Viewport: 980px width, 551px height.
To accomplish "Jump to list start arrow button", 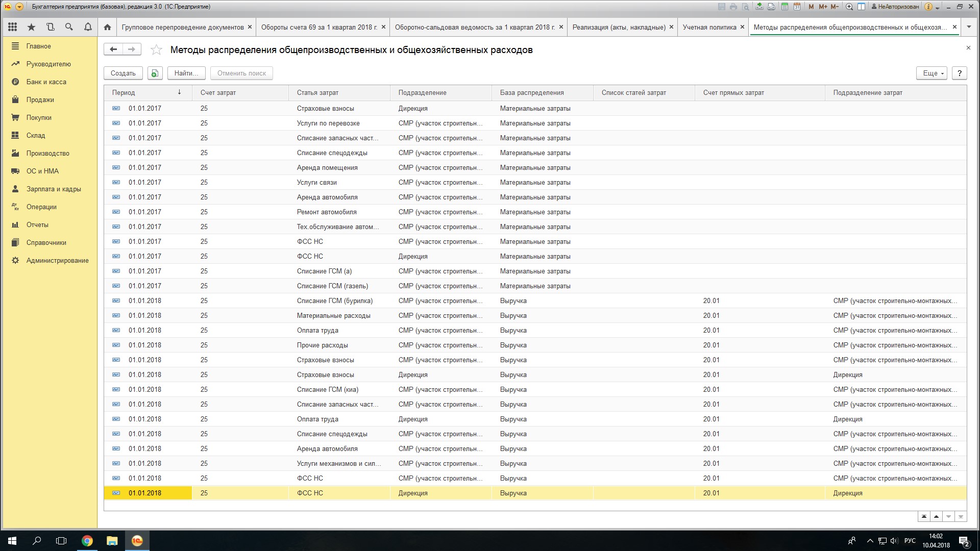I will (x=924, y=516).
